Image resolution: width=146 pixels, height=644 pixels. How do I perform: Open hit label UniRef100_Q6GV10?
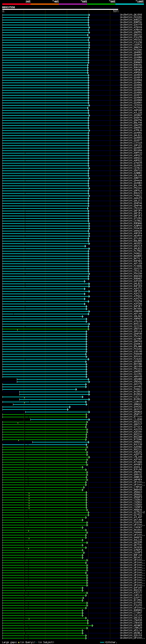[131, 35]
